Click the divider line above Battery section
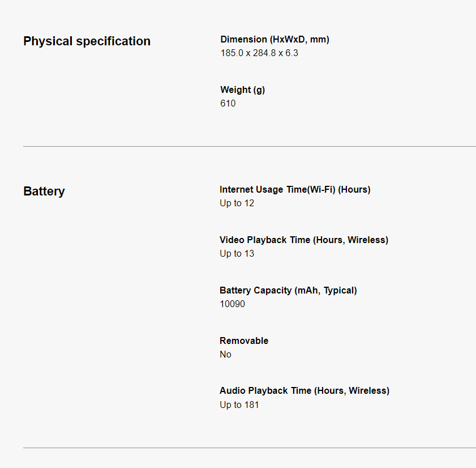Screen dimensions: 476x468 (249, 146)
